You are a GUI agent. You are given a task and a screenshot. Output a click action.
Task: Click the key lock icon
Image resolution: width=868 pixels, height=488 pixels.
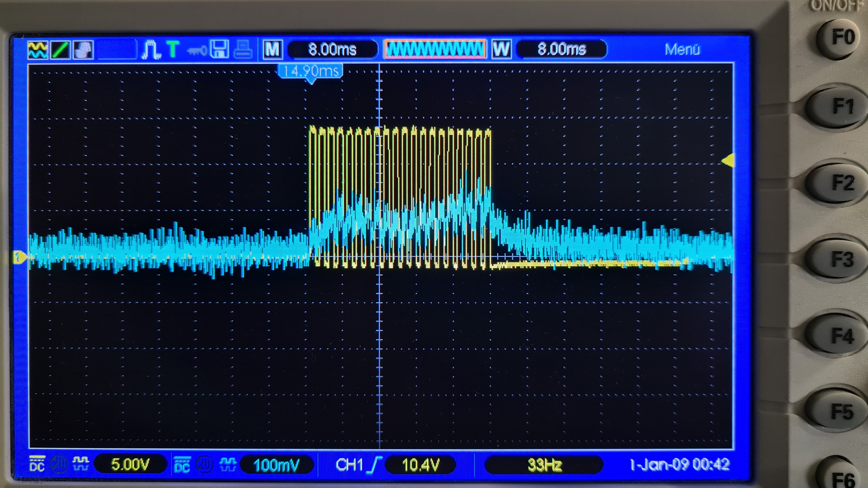pyautogui.click(x=197, y=51)
